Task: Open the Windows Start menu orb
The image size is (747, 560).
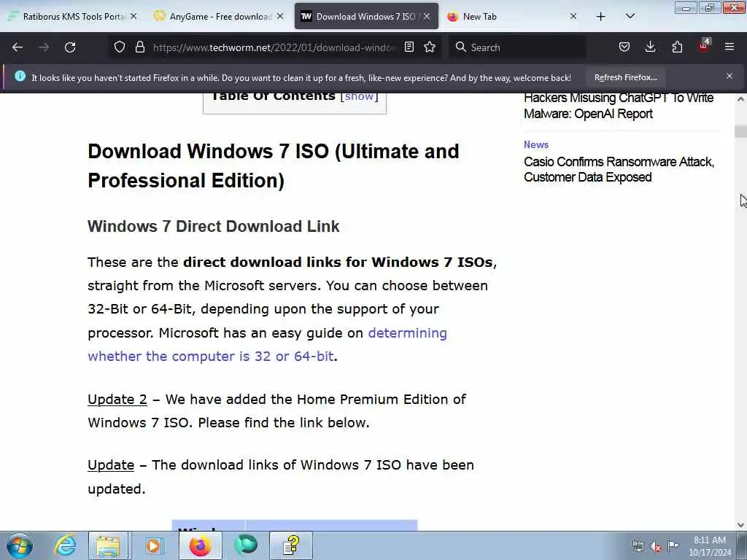Action: tap(20, 545)
